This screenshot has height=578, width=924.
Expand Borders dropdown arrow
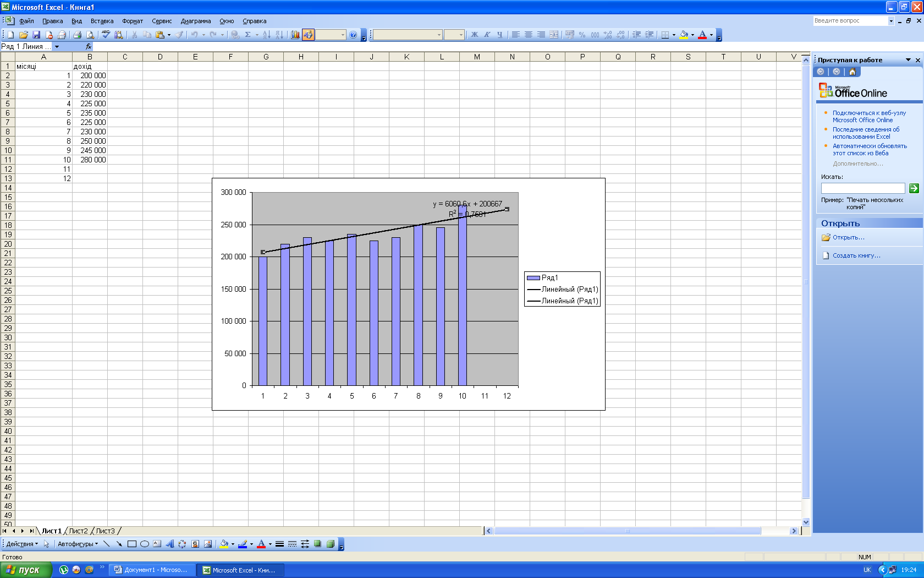coord(674,35)
